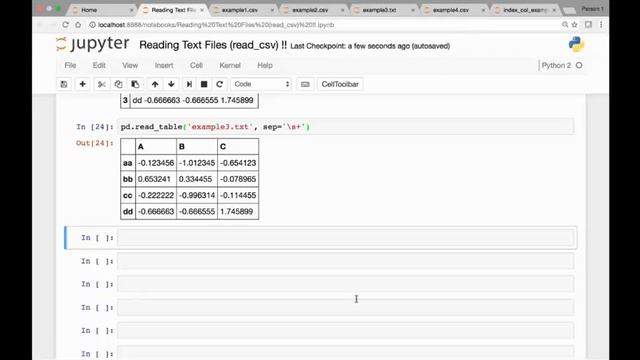Open the File menu
Image resolution: width=640 pixels, height=360 pixels.
[x=70, y=65]
